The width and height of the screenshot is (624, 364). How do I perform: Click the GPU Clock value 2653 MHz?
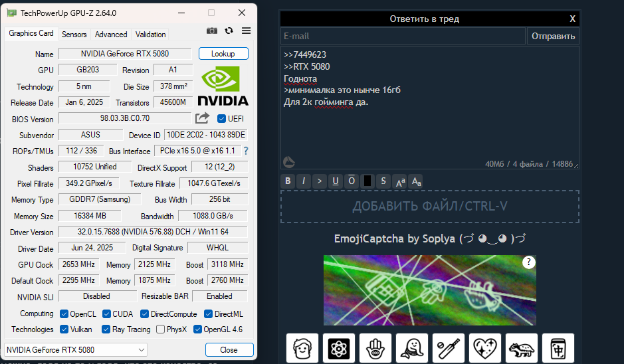pyautogui.click(x=79, y=264)
